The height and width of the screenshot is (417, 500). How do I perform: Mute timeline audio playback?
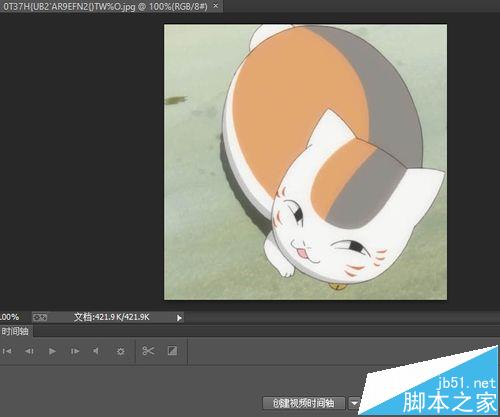(96, 351)
